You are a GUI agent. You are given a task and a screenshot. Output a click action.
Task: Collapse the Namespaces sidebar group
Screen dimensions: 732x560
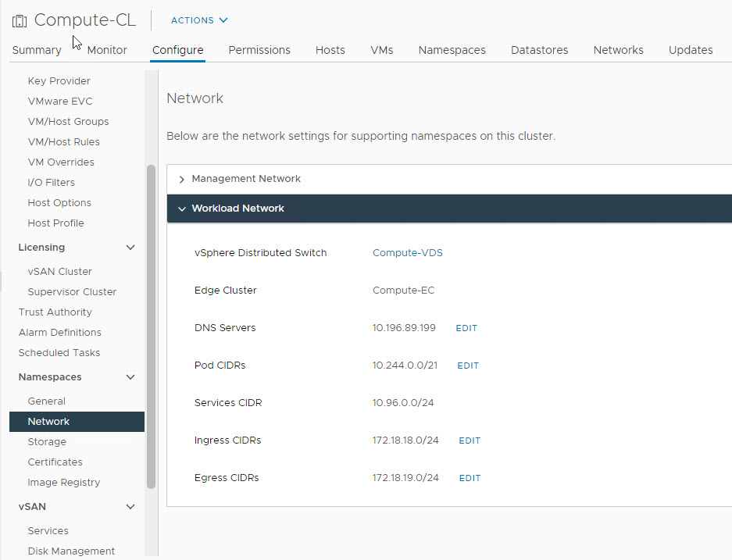[130, 377]
